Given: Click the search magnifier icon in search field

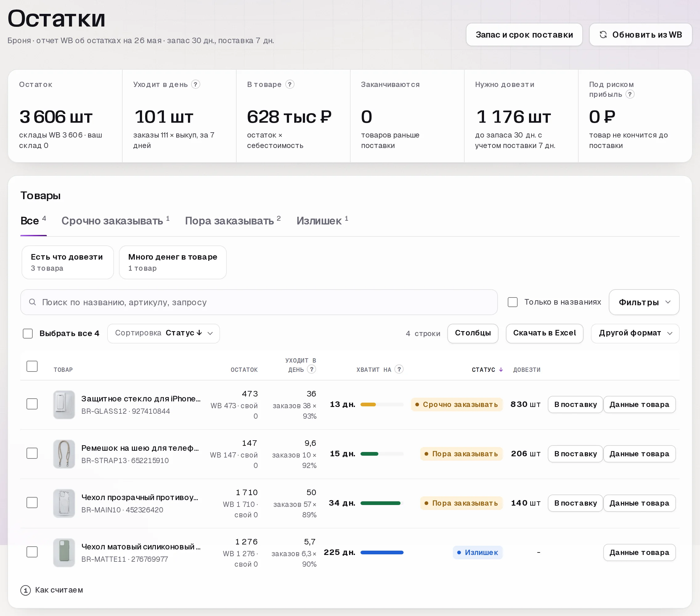Looking at the screenshot, I should pos(33,302).
